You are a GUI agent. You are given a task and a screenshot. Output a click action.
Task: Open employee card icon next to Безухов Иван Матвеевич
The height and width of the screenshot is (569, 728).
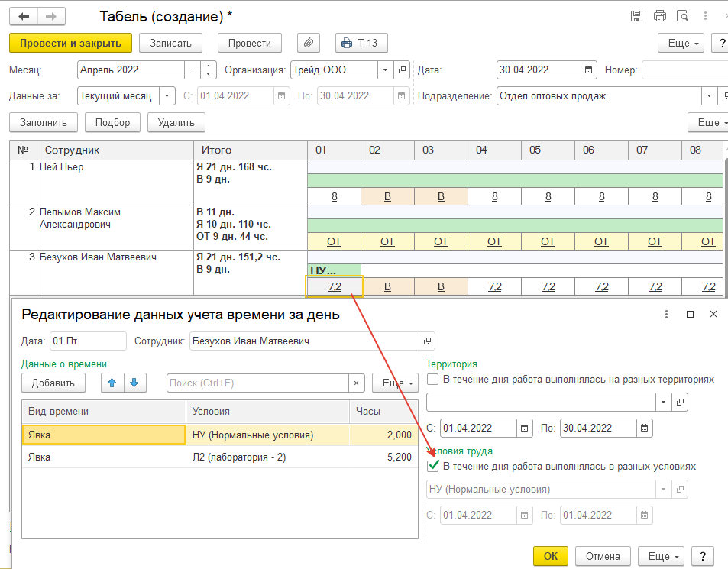tap(428, 341)
